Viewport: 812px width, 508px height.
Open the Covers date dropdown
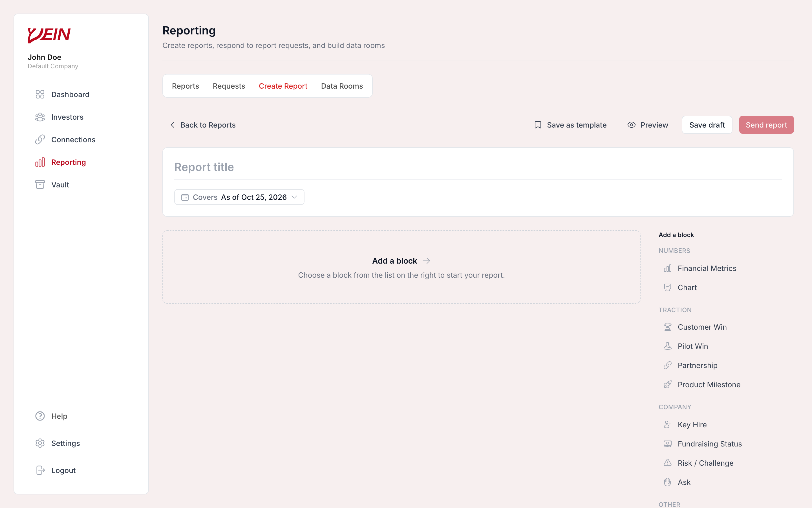pos(239,197)
